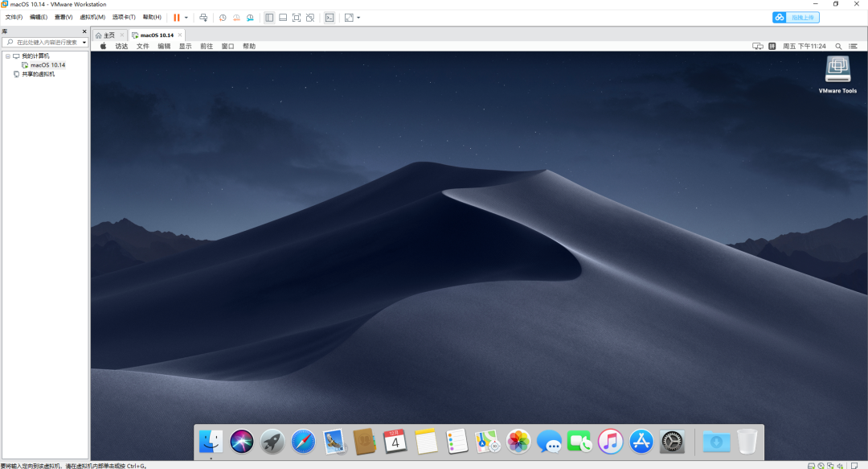868x469 pixels.
Task: Enter full screen mode icon
Action: click(x=297, y=18)
